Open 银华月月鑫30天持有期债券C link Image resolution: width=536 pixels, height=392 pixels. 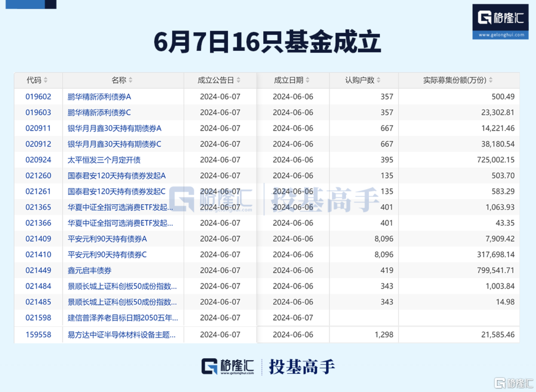click(115, 144)
